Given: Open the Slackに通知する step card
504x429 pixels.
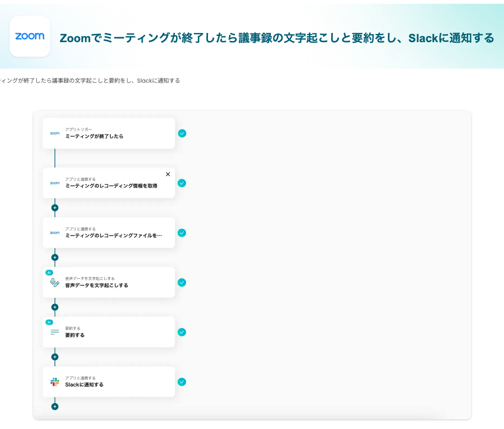Looking at the screenshot, I should click(x=109, y=382).
